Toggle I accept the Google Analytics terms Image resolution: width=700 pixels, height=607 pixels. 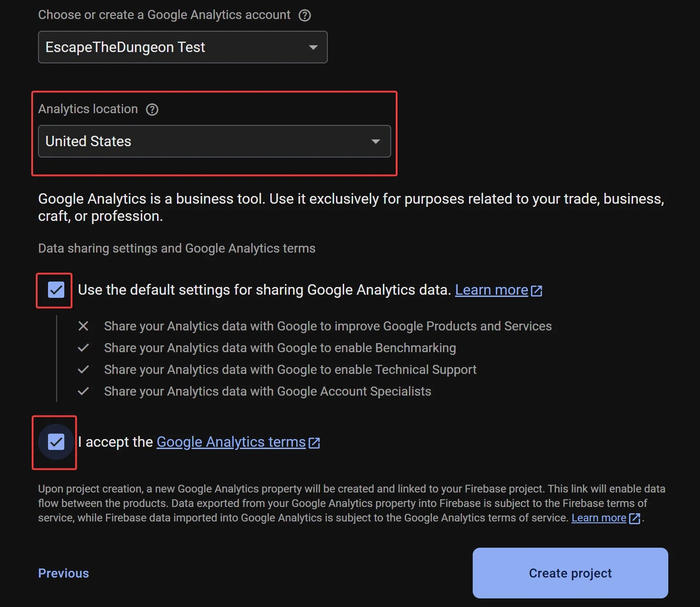tap(56, 442)
